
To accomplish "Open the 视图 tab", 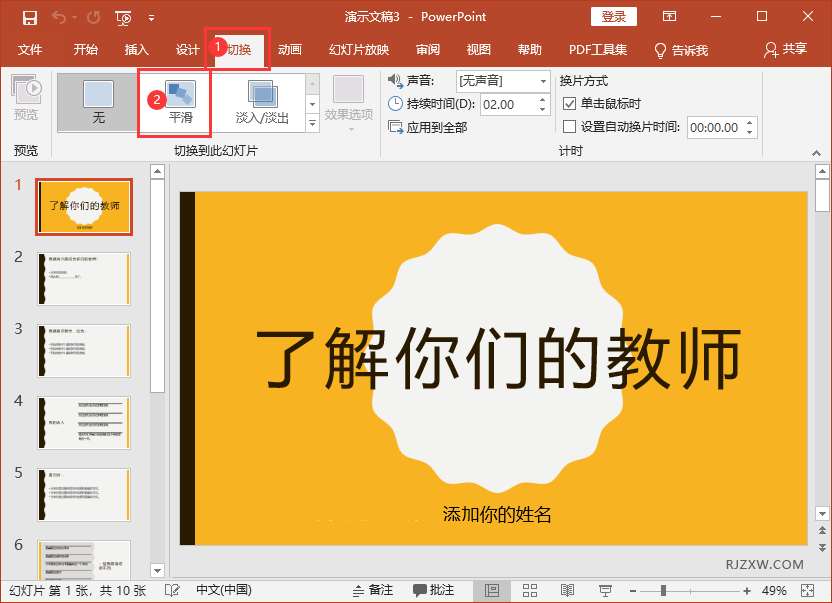I will (479, 50).
